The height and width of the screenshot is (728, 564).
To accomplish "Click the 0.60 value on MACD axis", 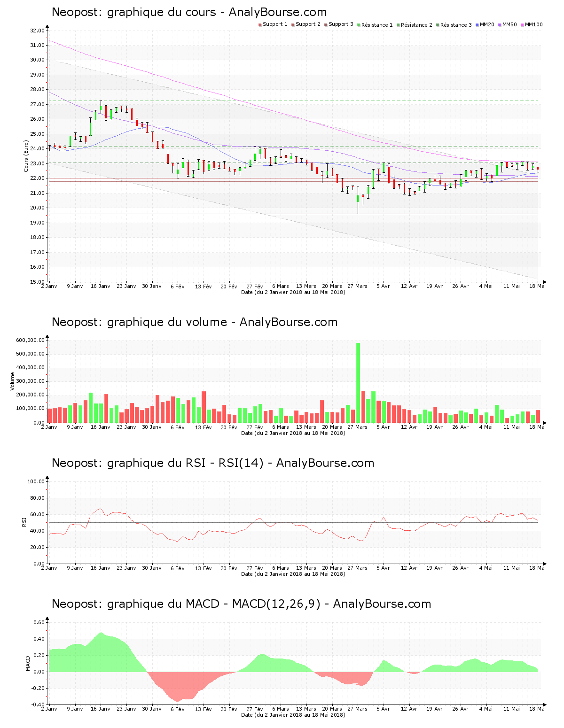I will coord(39,622).
